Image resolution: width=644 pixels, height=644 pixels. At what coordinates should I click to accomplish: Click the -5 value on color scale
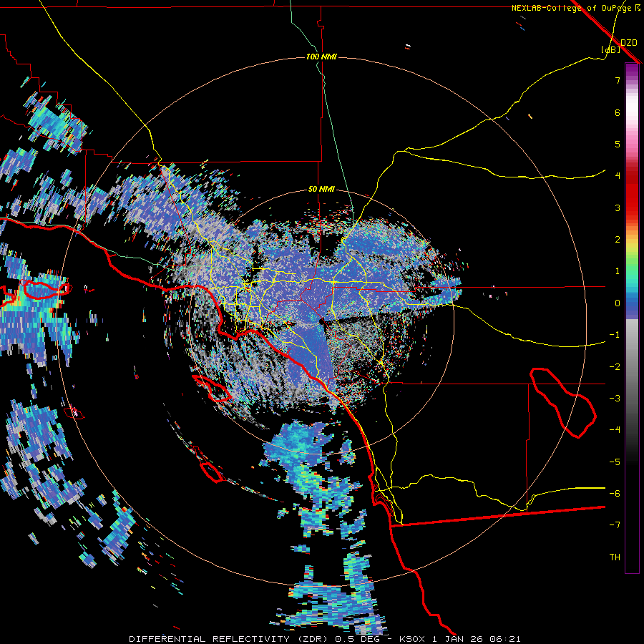point(615,462)
